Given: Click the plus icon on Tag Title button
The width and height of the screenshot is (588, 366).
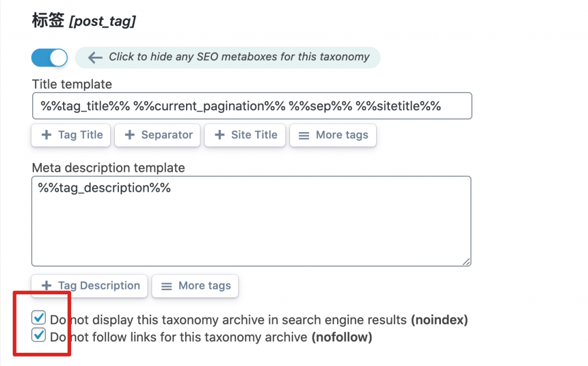Looking at the screenshot, I should pos(47,135).
